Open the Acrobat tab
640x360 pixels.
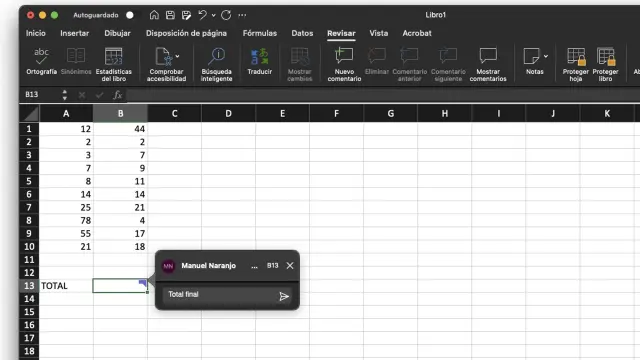pos(417,33)
